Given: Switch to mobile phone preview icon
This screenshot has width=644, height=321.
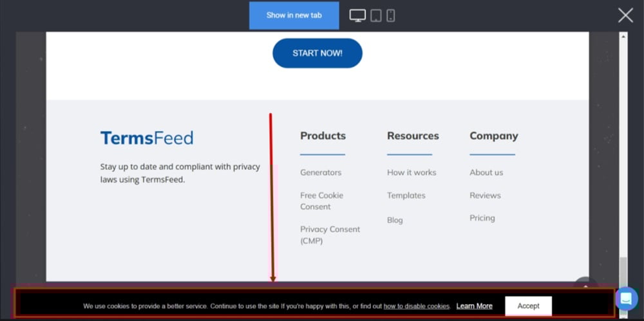Looking at the screenshot, I should point(391,15).
